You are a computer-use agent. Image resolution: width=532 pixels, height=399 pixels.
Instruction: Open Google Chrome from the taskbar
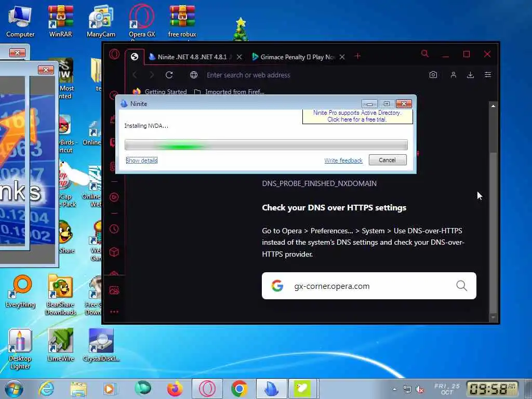tap(239, 389)
